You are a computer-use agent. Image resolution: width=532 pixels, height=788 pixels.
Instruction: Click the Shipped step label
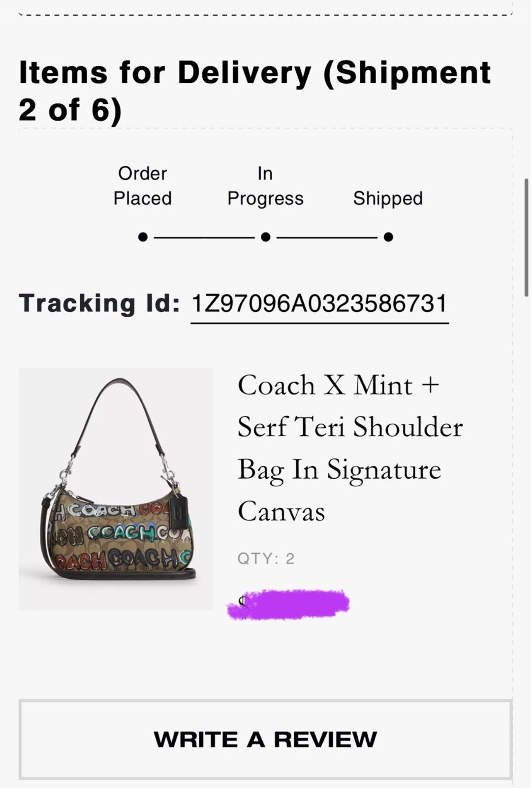[388, 198]
